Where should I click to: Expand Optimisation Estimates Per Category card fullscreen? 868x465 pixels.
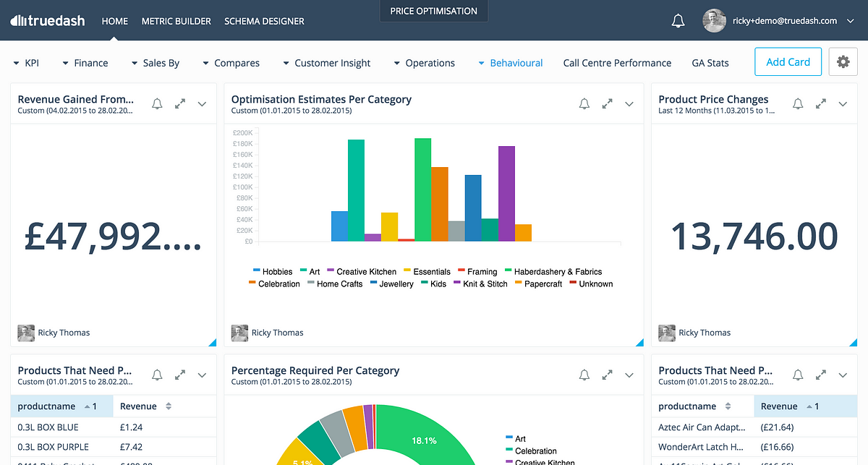click(608, 104)
